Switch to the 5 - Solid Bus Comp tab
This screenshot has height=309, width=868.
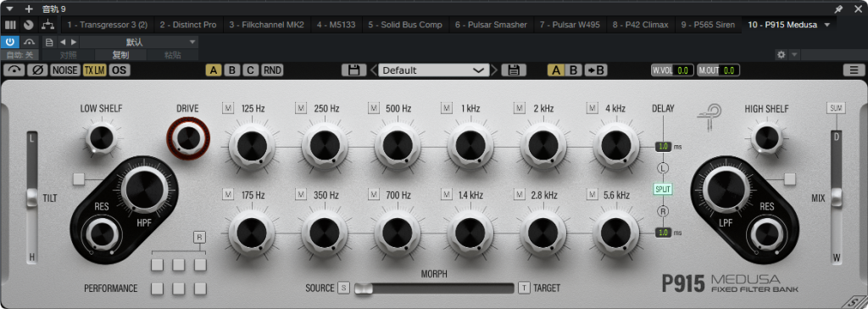[x=404, y=25]
